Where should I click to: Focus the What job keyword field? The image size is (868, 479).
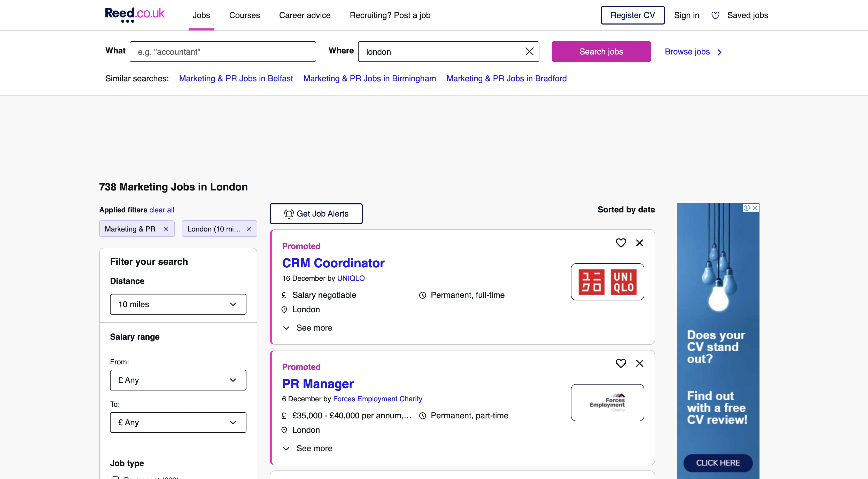[x=223, y=52]
